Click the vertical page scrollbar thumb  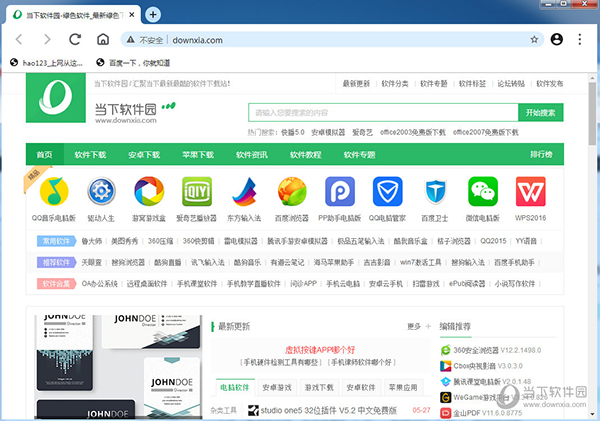(x=592, y=113)
